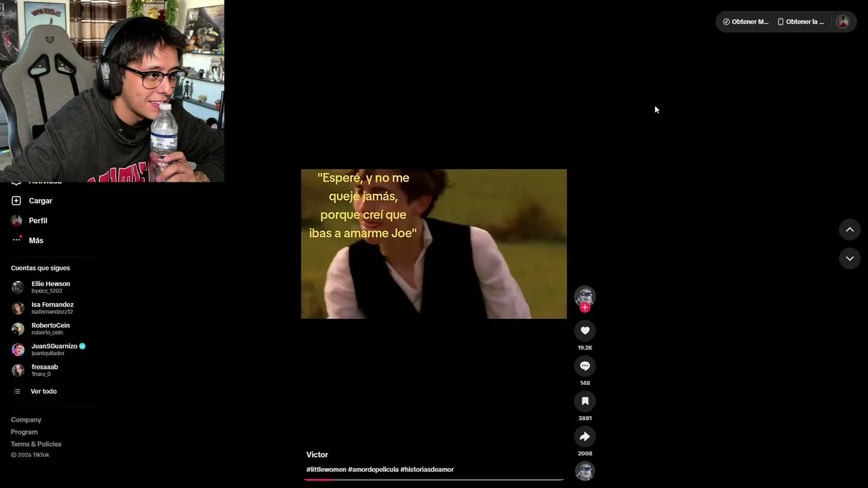The height and width of the screenshot is (488, 868).
Task: Go to previous video with up arrow
Action: (850, 230)
